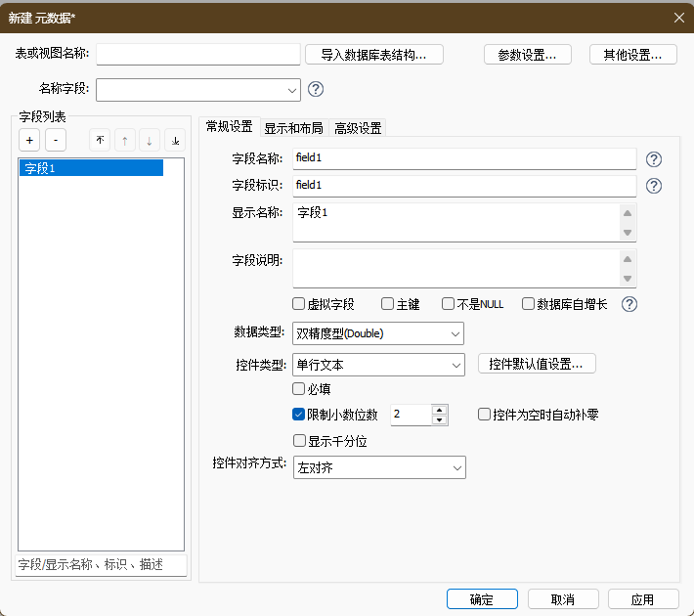This screenshot has width=694, height=616.
Task: Move field to top of list
Action: [100, 140]
